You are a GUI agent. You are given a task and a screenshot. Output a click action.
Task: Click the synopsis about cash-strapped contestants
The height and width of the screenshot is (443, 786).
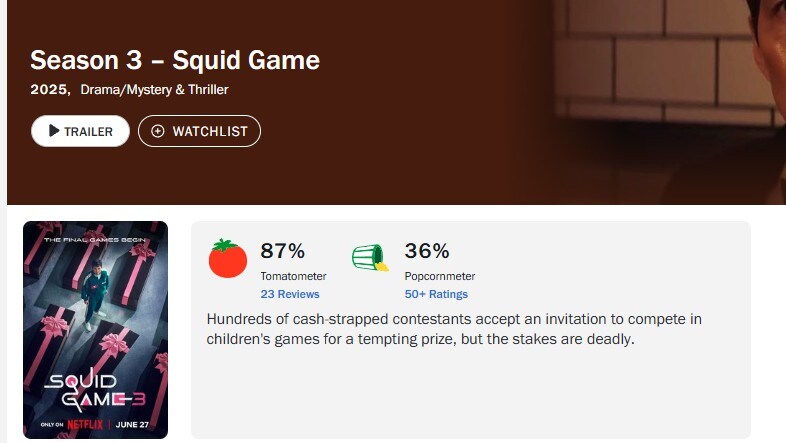454,329
